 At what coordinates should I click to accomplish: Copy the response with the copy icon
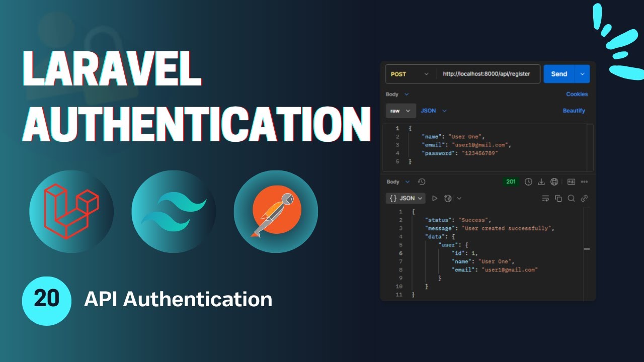558,199
